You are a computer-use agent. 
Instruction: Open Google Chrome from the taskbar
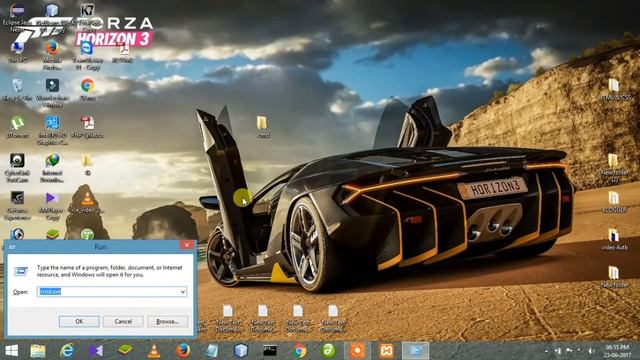[299, 351]
